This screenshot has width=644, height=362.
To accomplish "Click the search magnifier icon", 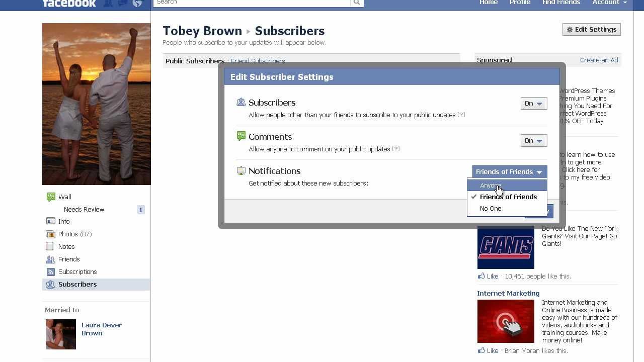I will point(357,3).
